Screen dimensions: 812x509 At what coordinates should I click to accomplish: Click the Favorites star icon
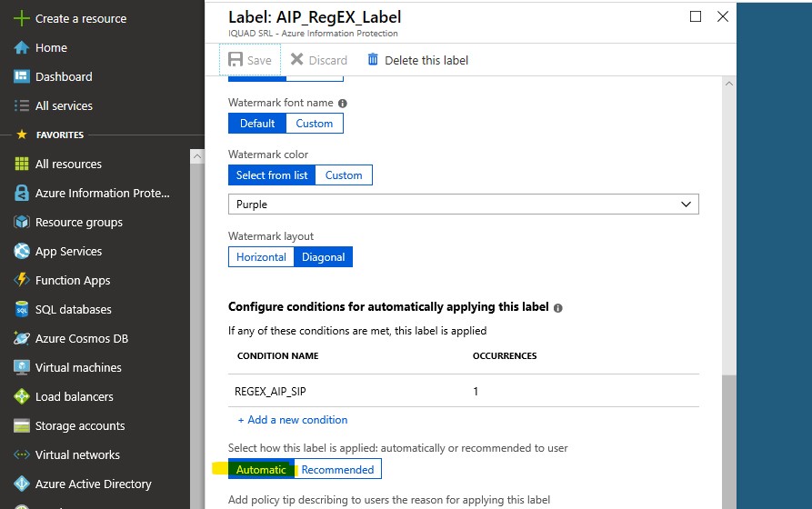click(x=21, y=135)
